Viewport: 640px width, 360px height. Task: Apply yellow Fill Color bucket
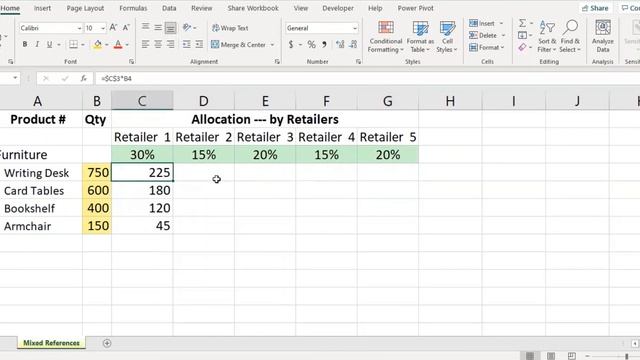click(x=98, y=44)
